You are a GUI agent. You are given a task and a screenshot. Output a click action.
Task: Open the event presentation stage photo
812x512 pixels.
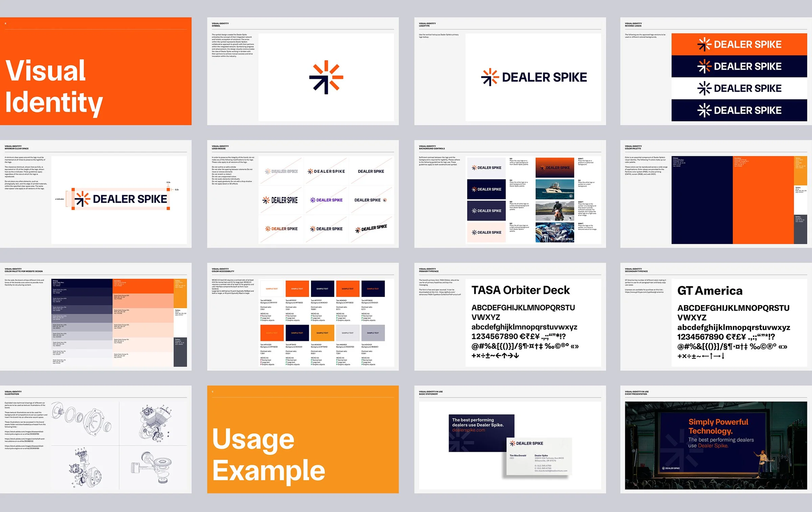click(x=716, y=445)
